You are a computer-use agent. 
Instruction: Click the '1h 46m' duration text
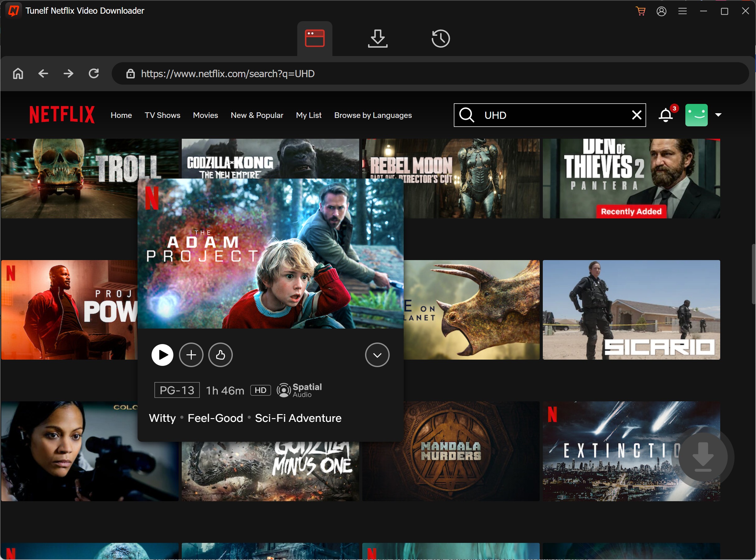point(225,390)
